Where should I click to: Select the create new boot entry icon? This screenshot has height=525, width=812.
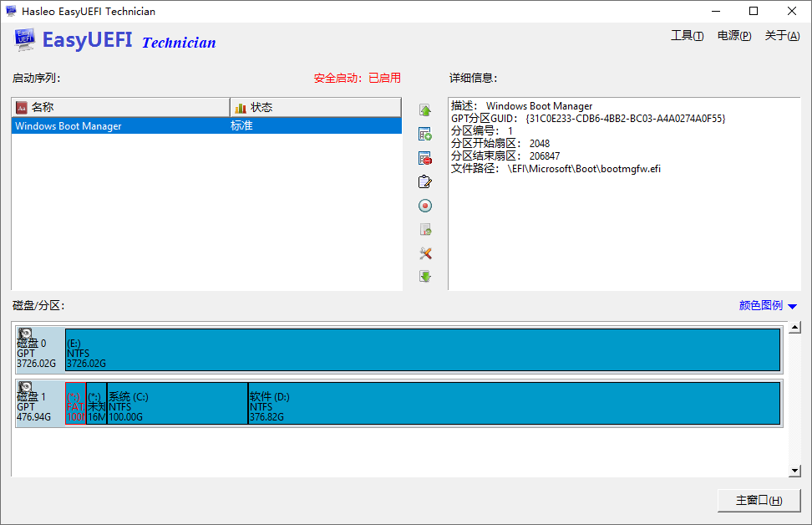(425, 134)
